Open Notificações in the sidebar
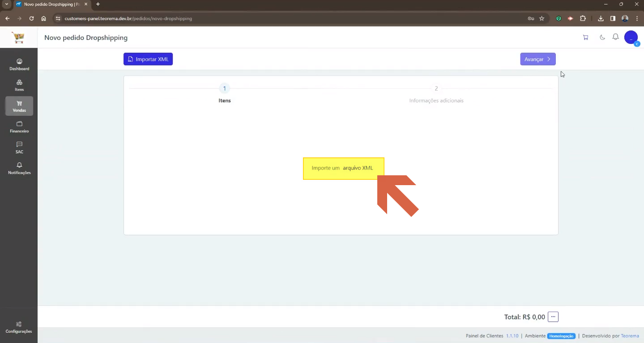The height and width of the screenshot is (343, 644). 19,169
